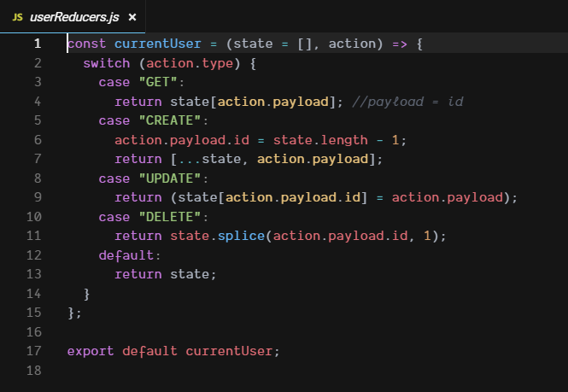Viewport: 568px width, 392px height.
Task: Click the 'default:' label on line 12
Action: click(130, 255)
